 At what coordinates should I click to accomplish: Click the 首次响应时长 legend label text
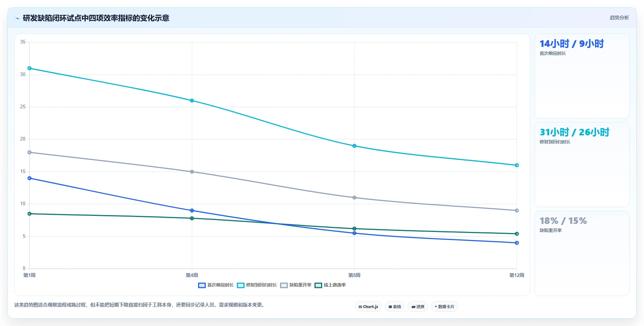click(220, 285)
